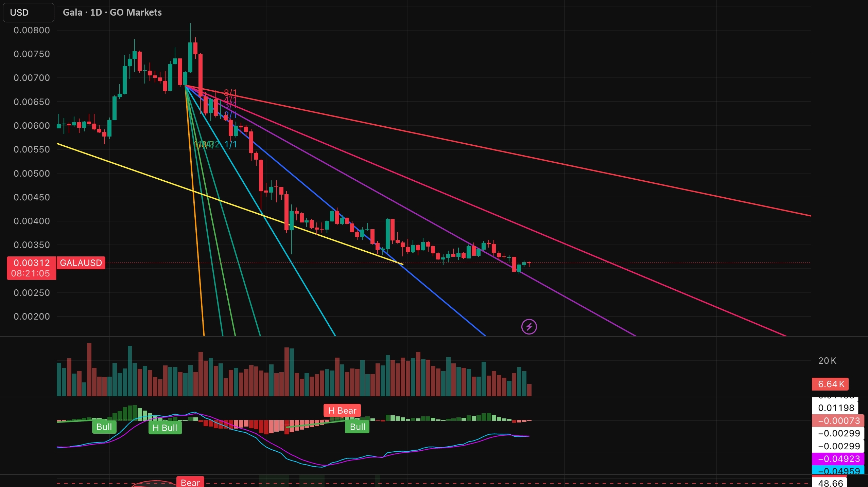The height and width of the screenshot is (487, 868).
Task: Click the Gala 1D GO Markets title
Action: point(112,13)
